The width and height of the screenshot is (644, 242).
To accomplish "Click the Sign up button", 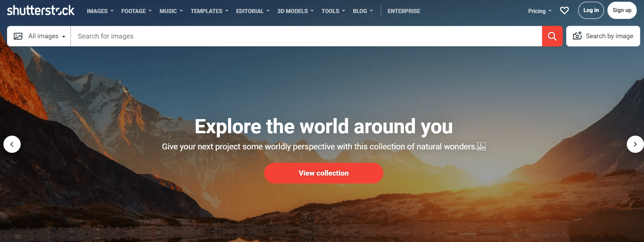I will point(622,10).
